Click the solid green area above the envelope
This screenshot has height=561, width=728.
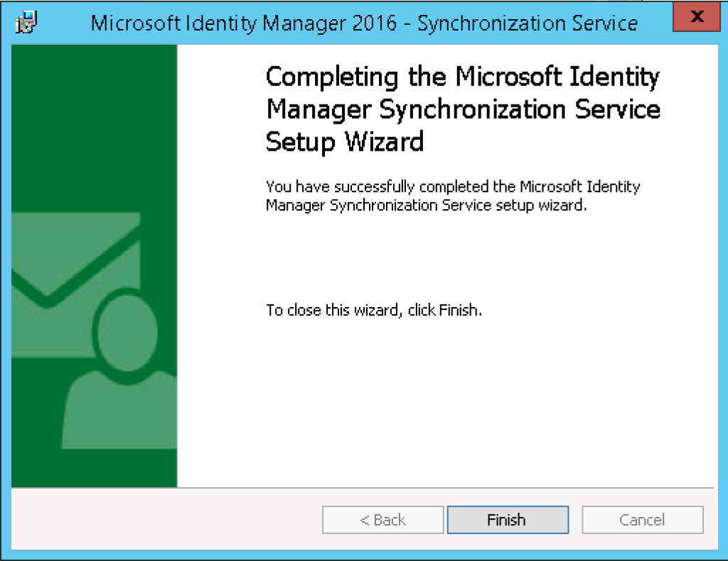coord(92,121)
